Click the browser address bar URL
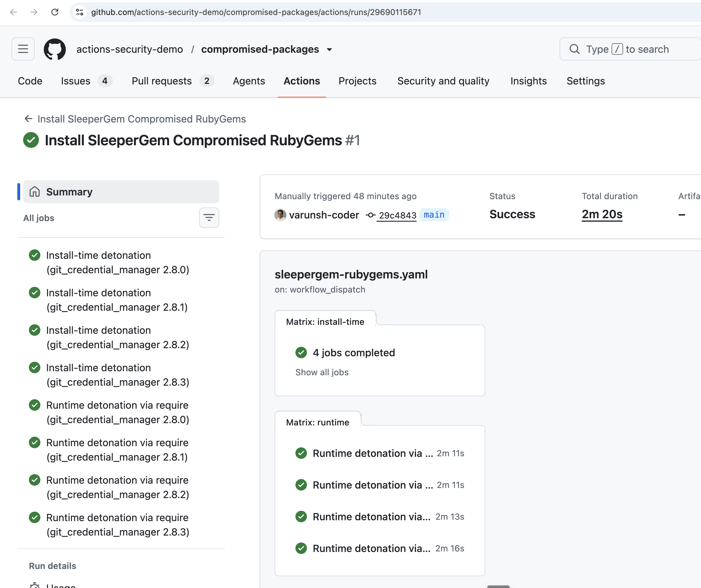This screenshot has width=701, height=588. [x=256, y=12]
